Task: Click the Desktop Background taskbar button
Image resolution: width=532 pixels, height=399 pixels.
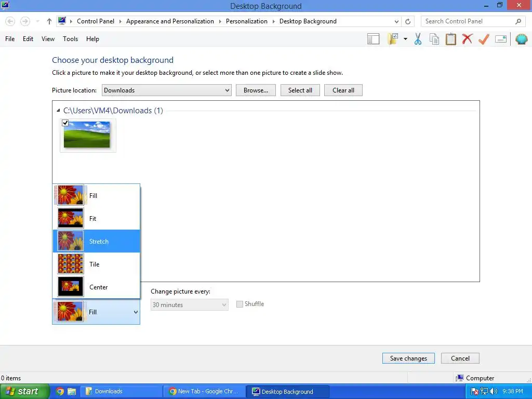Action: 287,392
